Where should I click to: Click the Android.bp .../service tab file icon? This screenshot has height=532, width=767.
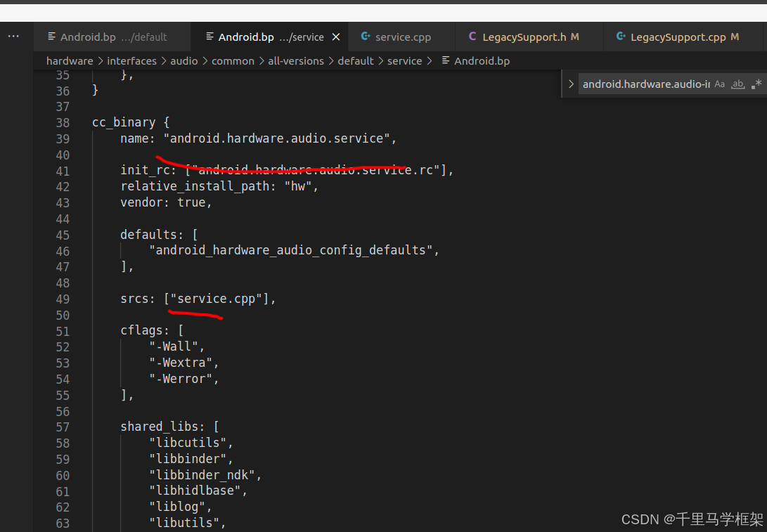coord(210,36)
